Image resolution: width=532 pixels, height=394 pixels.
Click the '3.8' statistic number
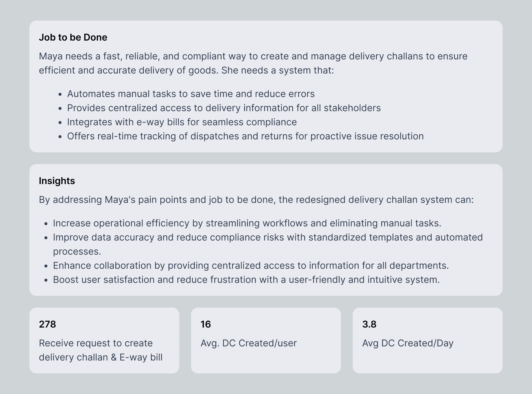(x=369, y=324)
